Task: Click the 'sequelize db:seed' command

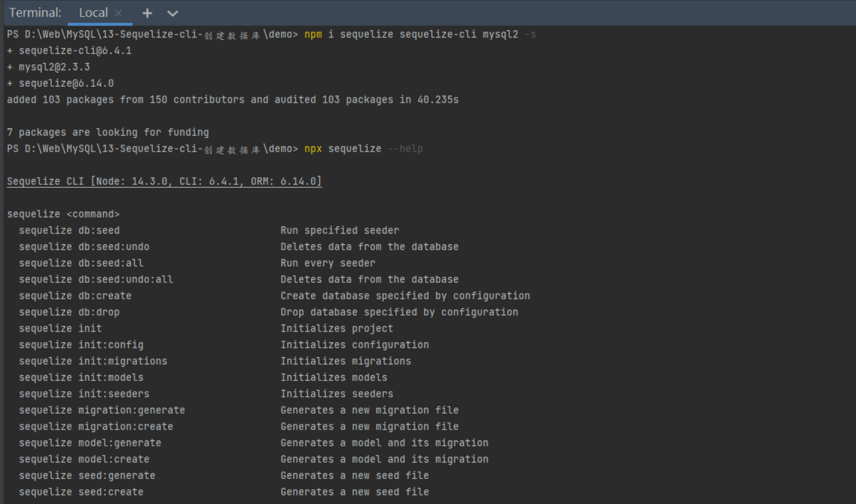Action: (x=69, y=231)
